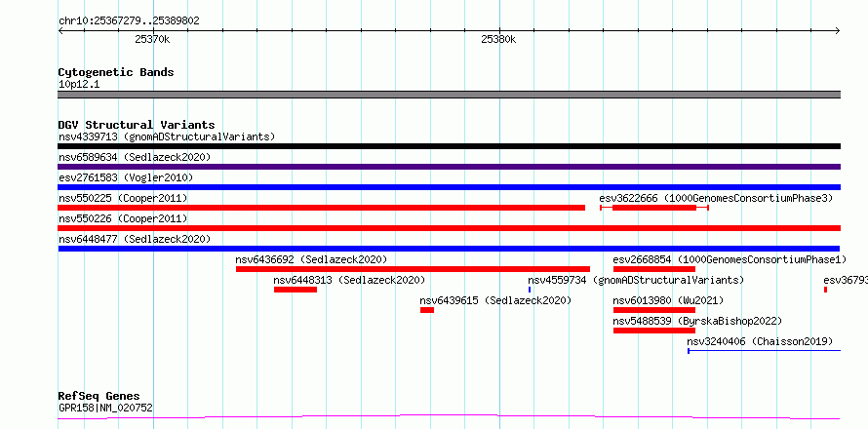Click the esv2761583 blue variant bar
Screen dimensions: 868x429
pos(449,187)
